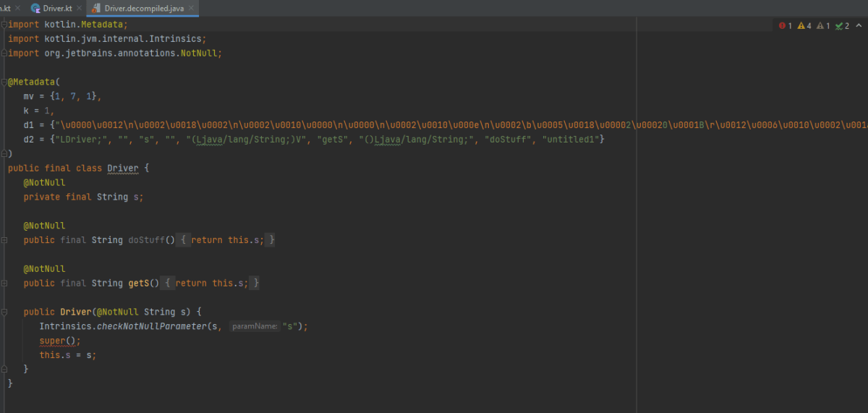Close the partially visible .kt tab
This screenshot has height=413, width=868.
pyautogui.click(x=17, y=8)
